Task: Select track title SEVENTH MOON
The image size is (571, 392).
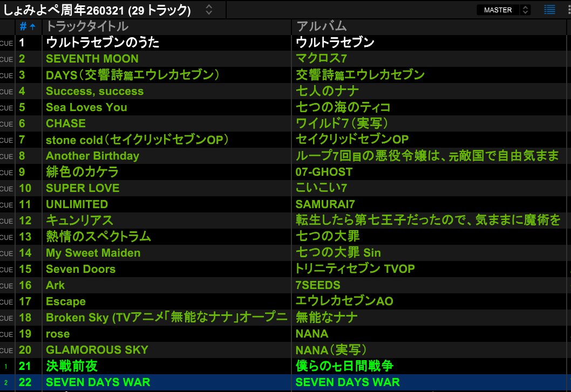Action: pyautogui.click(x=92, y=59)
